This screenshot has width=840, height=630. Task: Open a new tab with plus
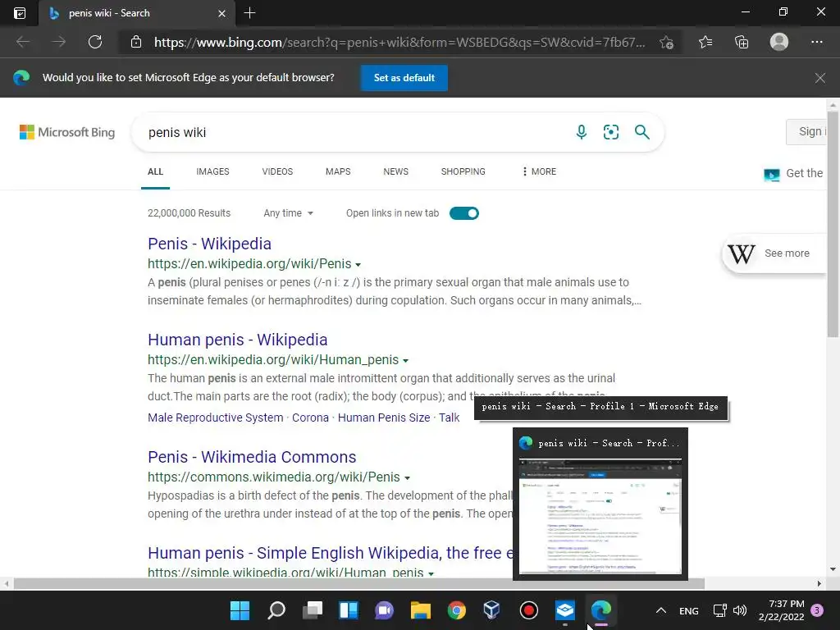click(x=249, y=13)
